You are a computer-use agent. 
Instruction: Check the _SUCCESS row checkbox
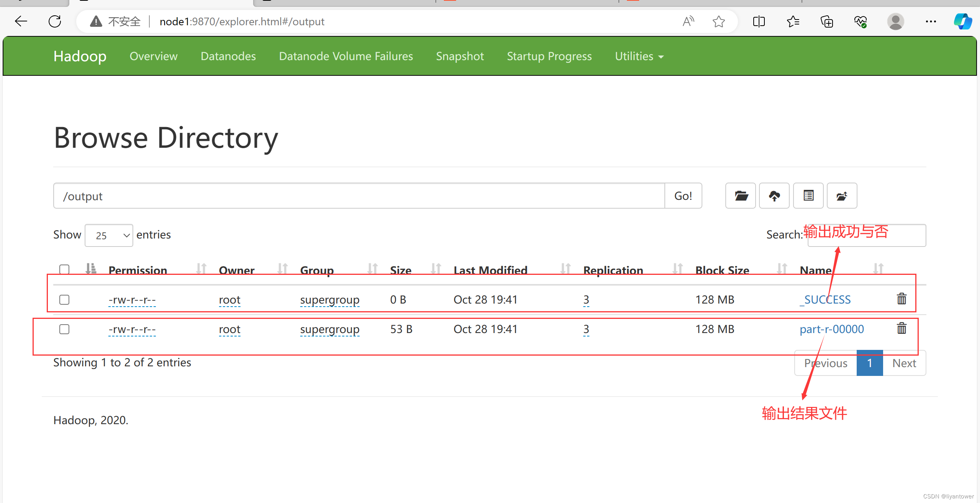[x=64, y=299]
